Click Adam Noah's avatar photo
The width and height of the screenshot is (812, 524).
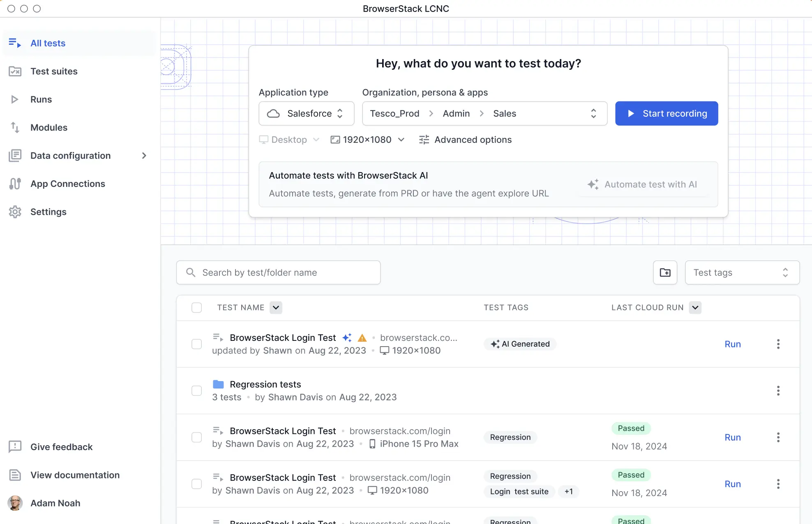tap(15, 503)
